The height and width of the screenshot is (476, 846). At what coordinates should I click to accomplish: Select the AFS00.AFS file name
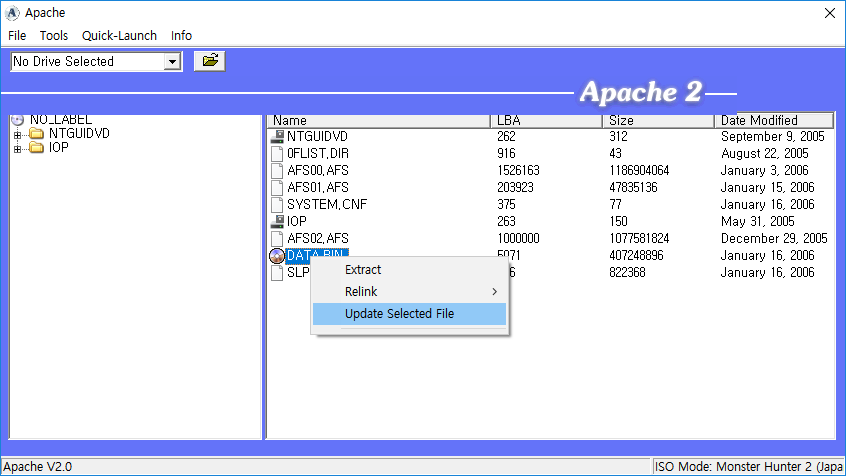[x=318, y=171]
